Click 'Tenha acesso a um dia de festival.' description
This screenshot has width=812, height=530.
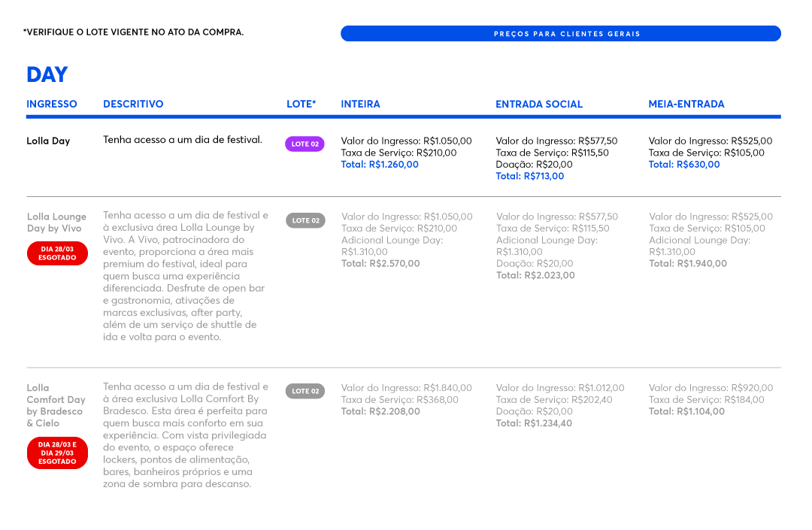point(182,140)
